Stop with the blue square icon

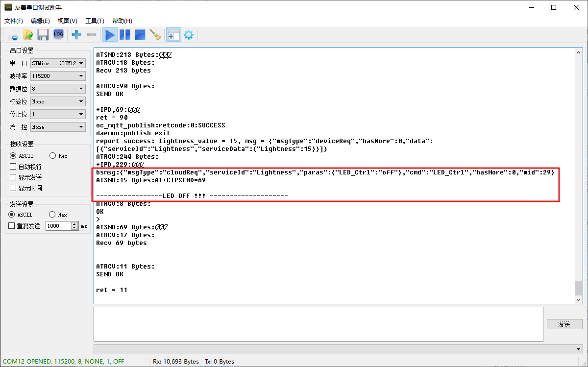click(x=140, y=35)
